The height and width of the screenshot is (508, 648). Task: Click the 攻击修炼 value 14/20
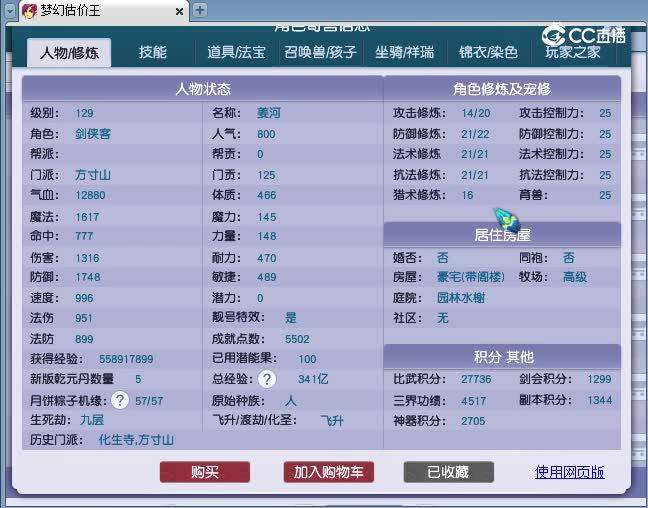476,113
